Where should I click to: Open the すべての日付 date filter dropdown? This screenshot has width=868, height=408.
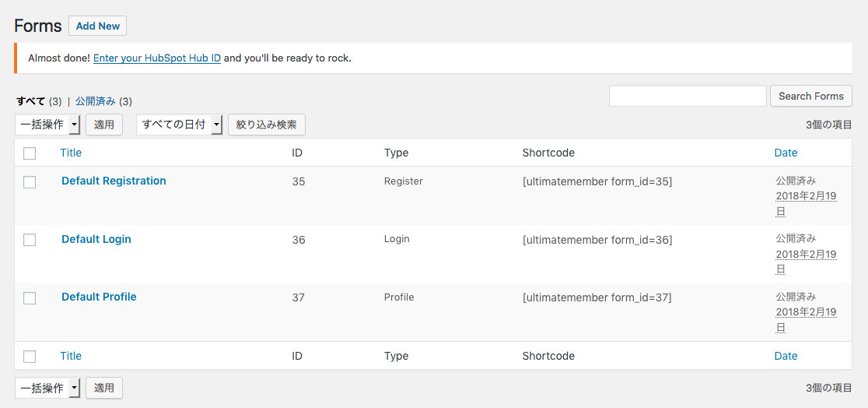(x=180, y=125)
